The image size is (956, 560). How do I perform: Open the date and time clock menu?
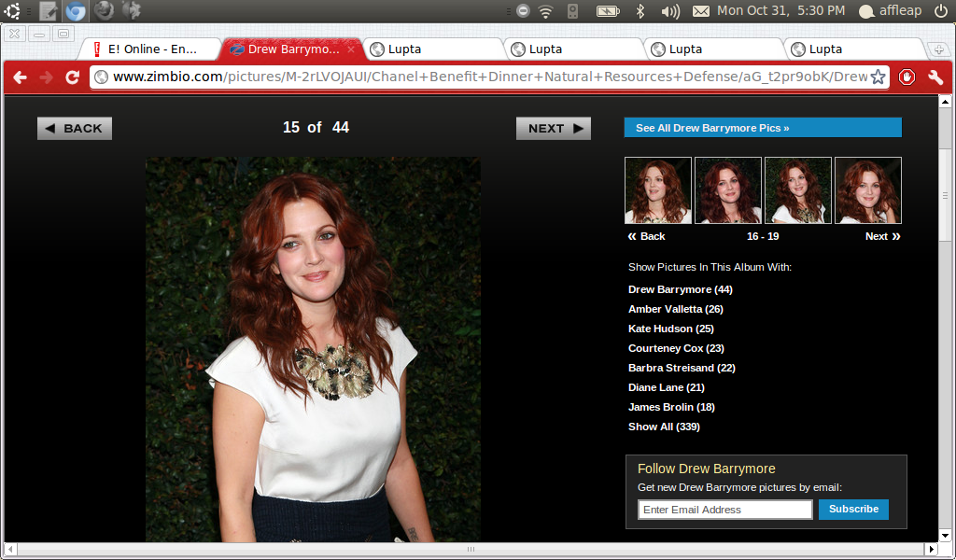781,10
